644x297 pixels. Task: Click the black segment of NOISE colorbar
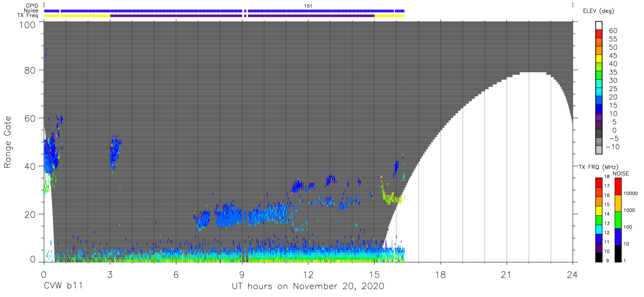(617, 253)
